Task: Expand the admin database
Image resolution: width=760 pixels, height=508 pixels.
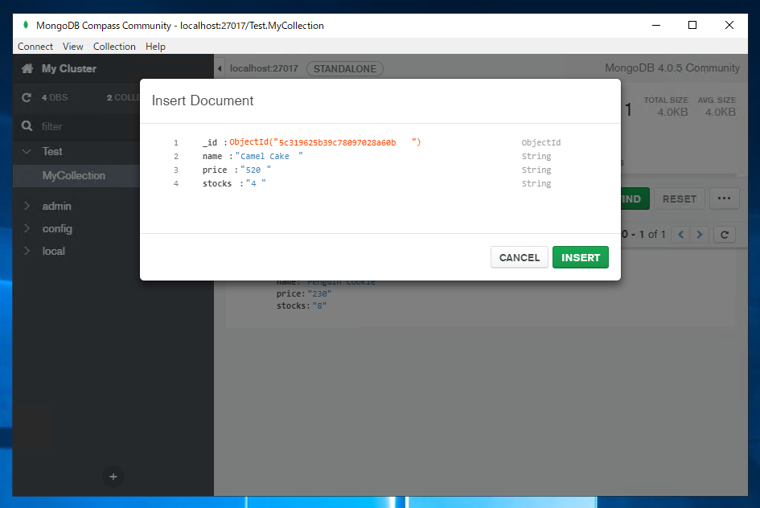Action: (x=27, y=206)
